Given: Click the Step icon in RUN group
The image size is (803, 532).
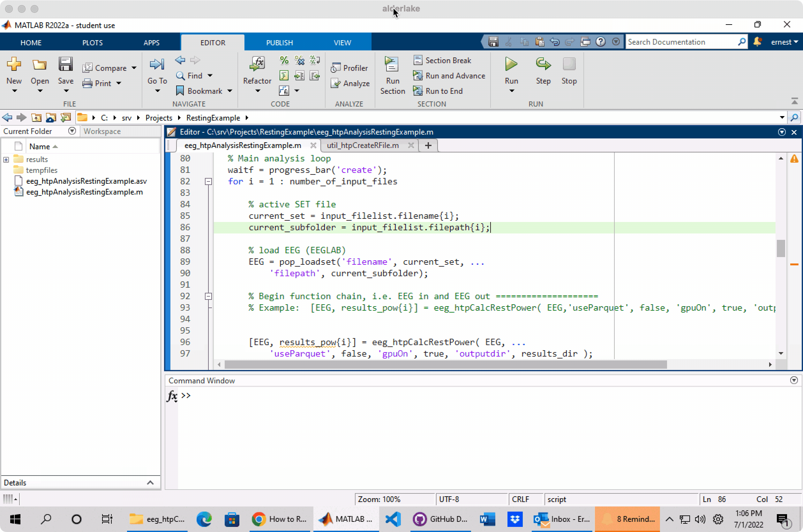Looking at the screenshot, I should pyautogui.click(x=543, y=64).
